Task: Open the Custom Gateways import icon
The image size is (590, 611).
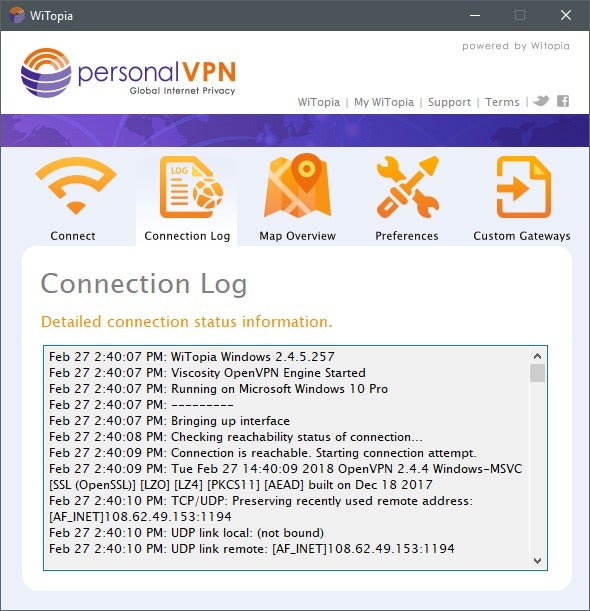Action: [x=523, y=187]
